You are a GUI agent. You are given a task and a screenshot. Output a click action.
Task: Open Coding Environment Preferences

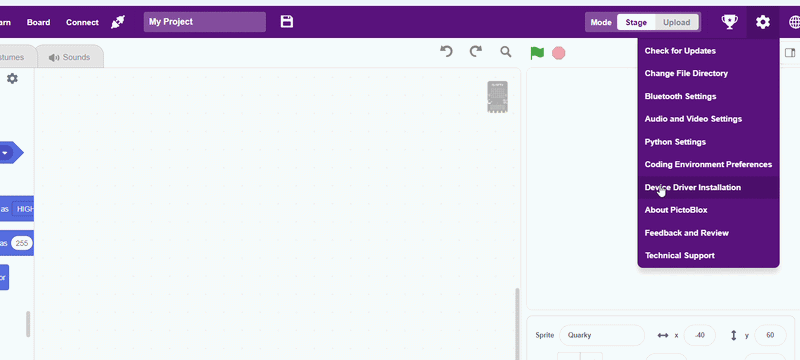(708, 164)
